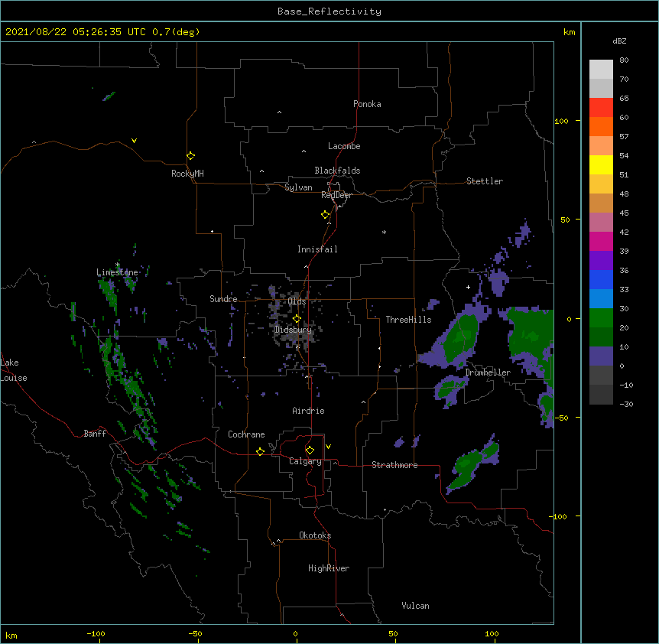Click the white plus marker north of Drumheller
The image size is (659, 644).
[468, 287]
